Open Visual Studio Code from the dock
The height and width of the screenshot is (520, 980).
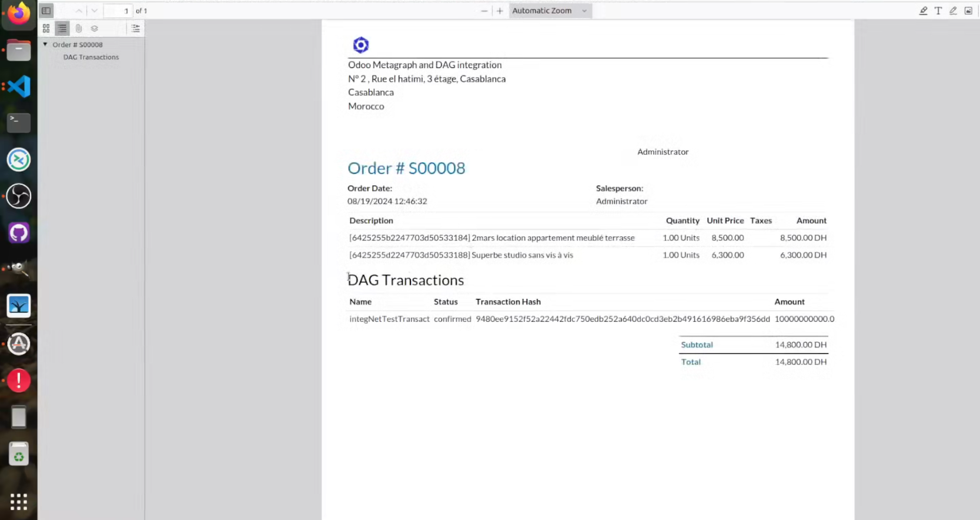pyautogui.click(x=19, y=86)
